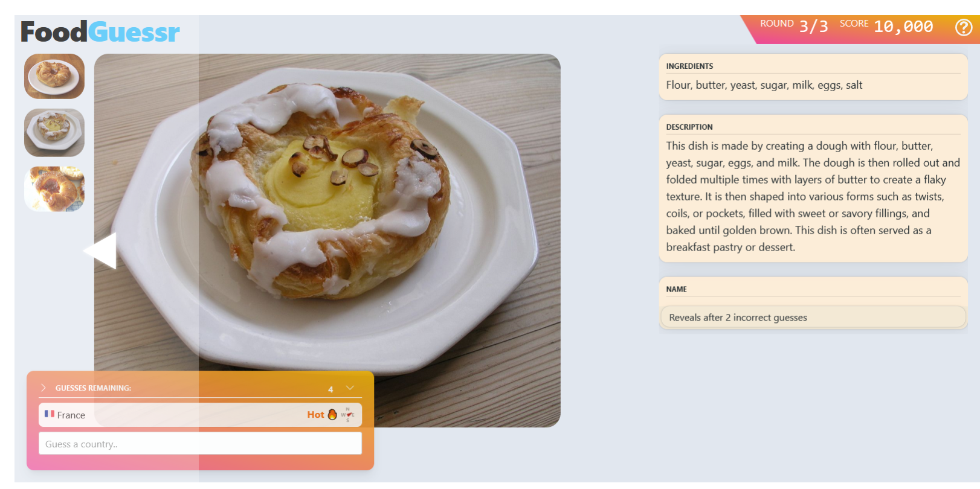Click the orange Hot label
Screen dimensions: 980x489
point(315,415)
